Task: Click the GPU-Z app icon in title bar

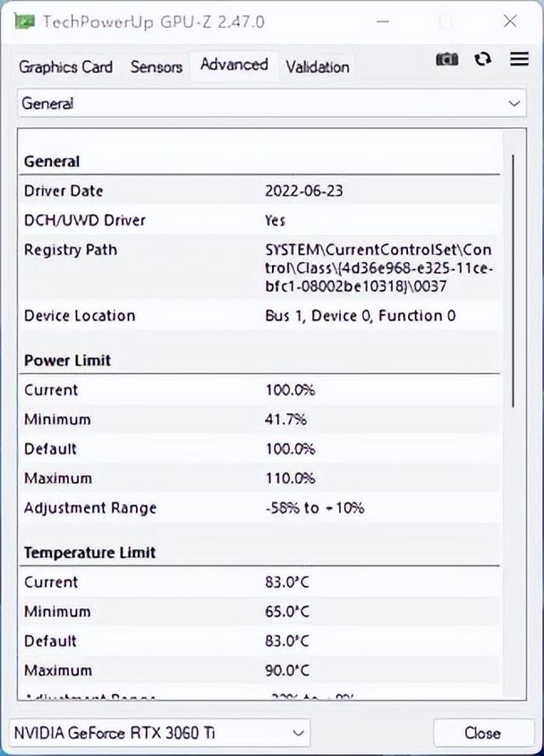Action: pos(24,21)
